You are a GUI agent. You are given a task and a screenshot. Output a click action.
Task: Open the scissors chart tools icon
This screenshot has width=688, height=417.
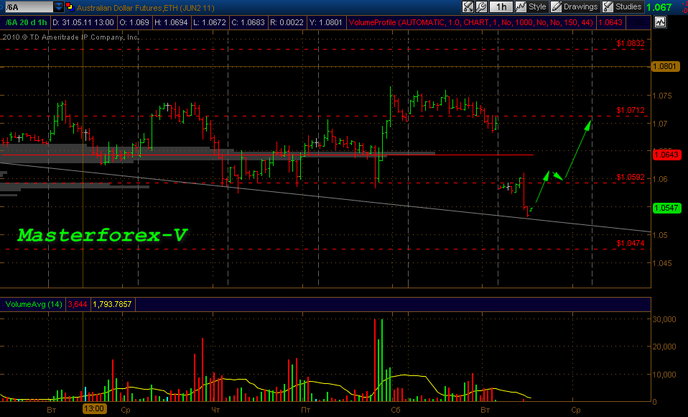(x=468, y=7)
